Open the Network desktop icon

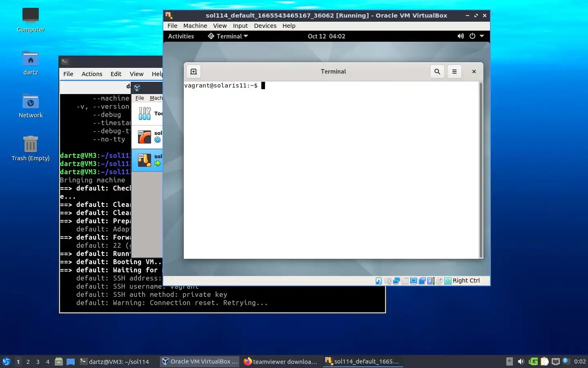coord(31,105)
